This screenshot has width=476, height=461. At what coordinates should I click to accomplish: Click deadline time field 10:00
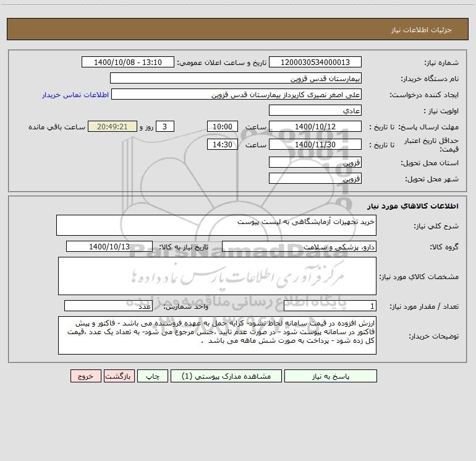pos(222,126)
